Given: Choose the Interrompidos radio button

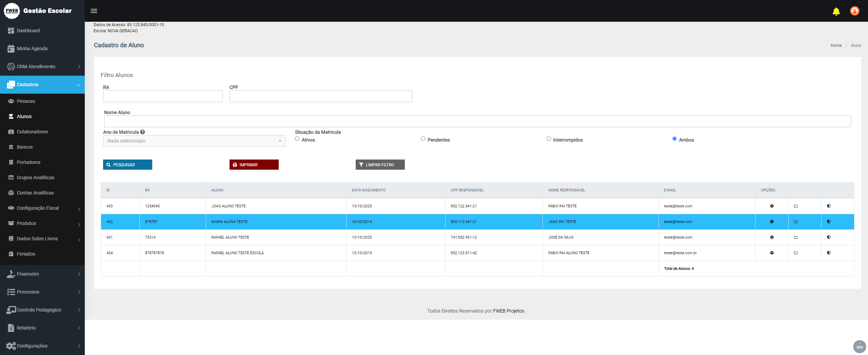Looking at the screenshot, I should tap(549, 139).
